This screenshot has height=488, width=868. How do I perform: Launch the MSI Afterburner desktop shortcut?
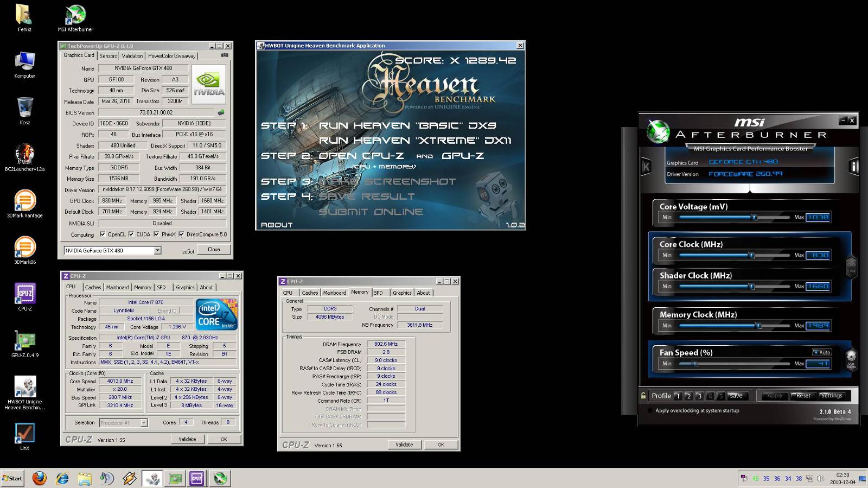pos(75,17)
